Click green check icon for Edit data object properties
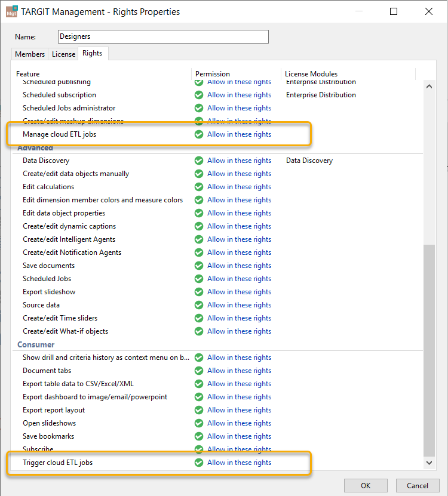 [x=199, y=213]
